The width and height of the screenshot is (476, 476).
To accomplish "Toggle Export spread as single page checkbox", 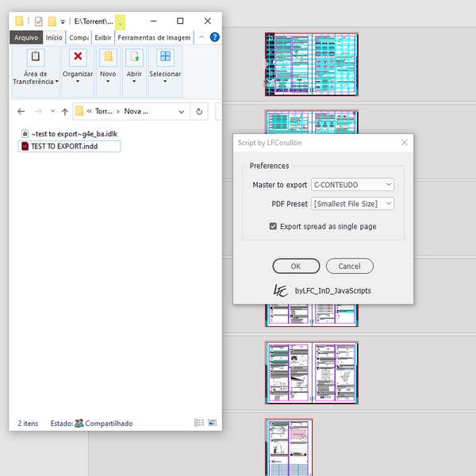I will [274, 226].
